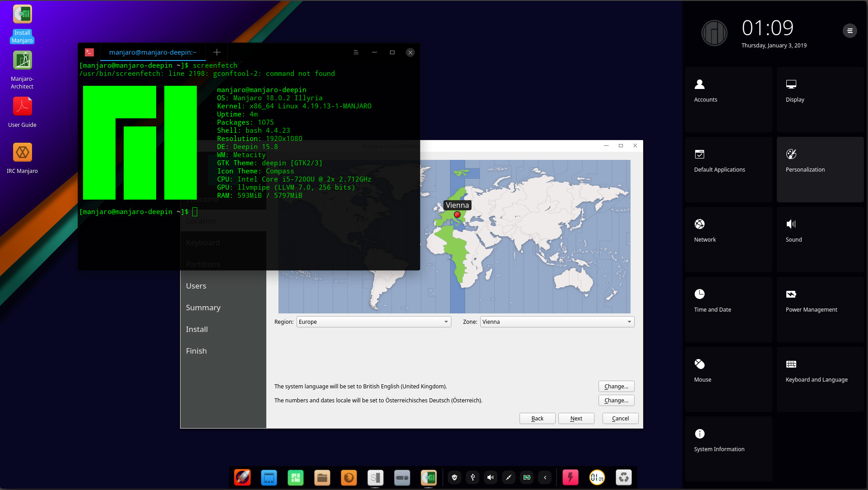
Task: Click the Vienna marker on the map
Action: pyautogui.click(x=457, y=215)
